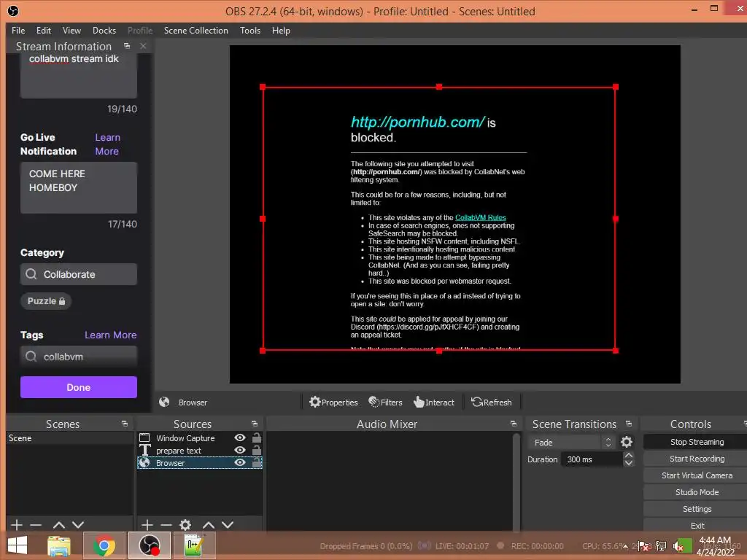Click the Tags search field with collabvm

click(x=79, y=356)
